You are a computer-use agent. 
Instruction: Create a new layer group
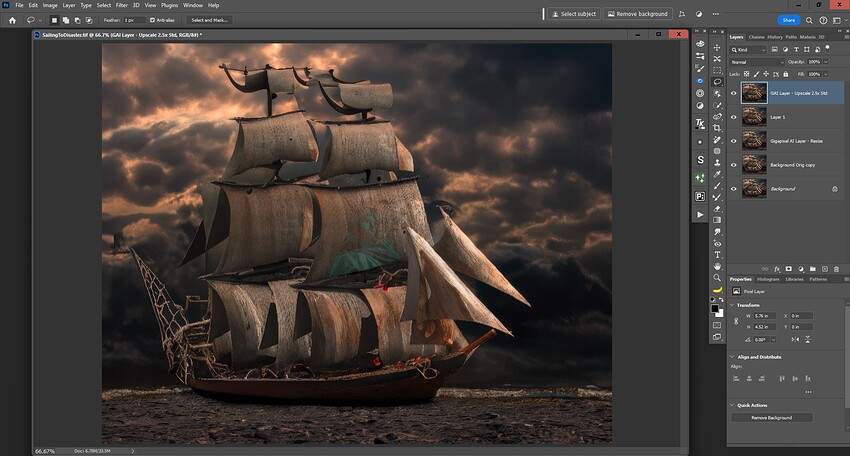813,269
